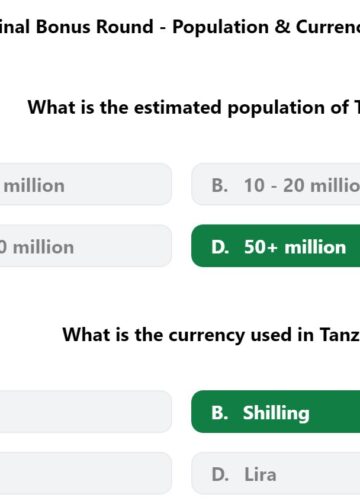Click the word "Population" in the heading
The height and width of the screenshot is (504, 360).
[220, 27]
